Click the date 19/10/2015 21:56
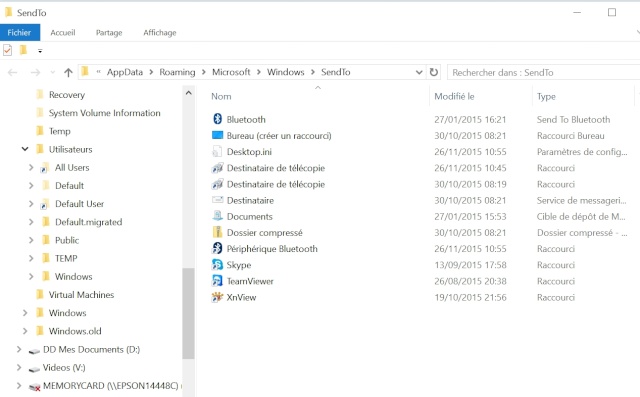640x397 pixels. pyautogui.click(x=470, y=297)
